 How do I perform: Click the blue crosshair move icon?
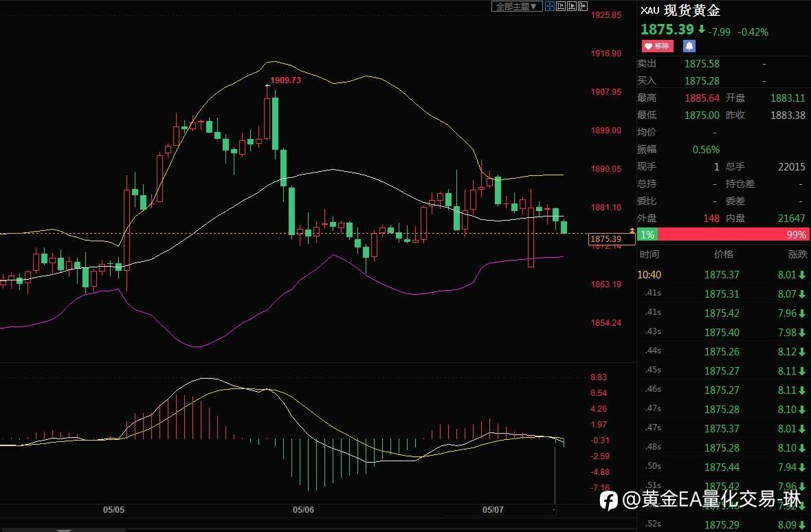click(x=550, y=6)
